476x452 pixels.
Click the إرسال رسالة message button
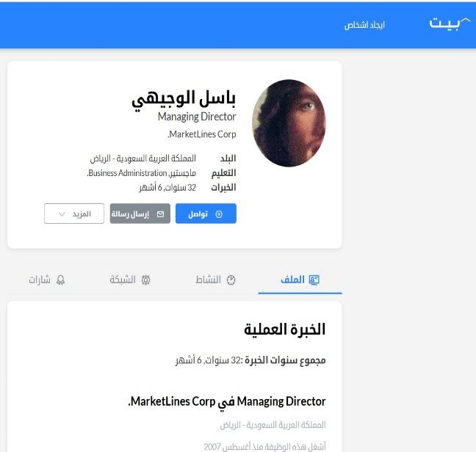point(140,214)
